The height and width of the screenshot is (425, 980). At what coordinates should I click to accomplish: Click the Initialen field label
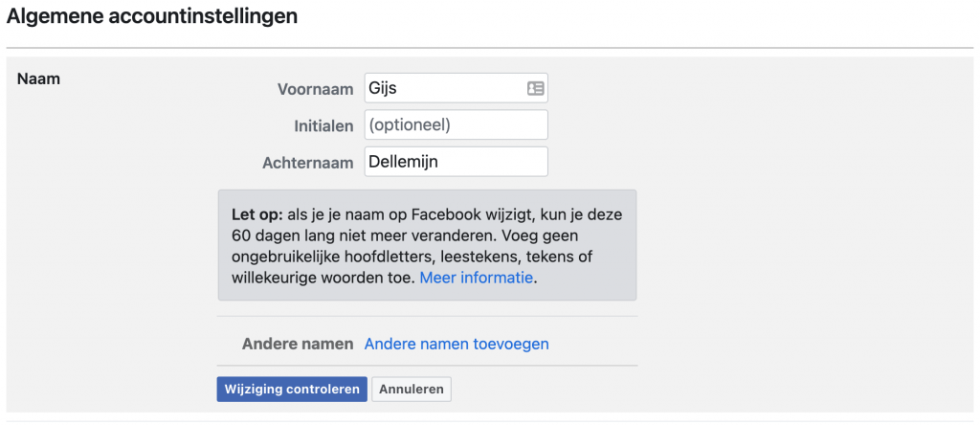point(324,126)
